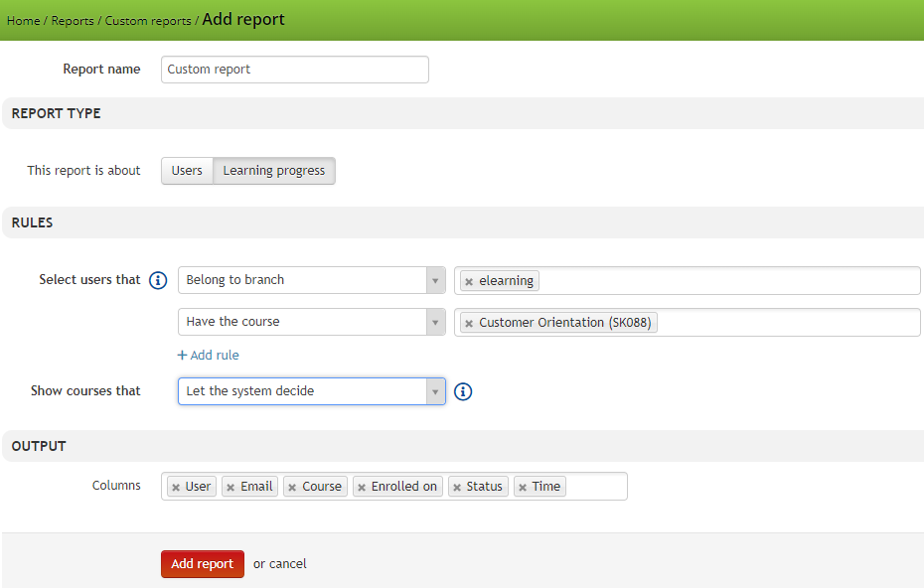This screenshot has width=924, height=588.
Task: Remove the User column tag
Action: (176, 488)
